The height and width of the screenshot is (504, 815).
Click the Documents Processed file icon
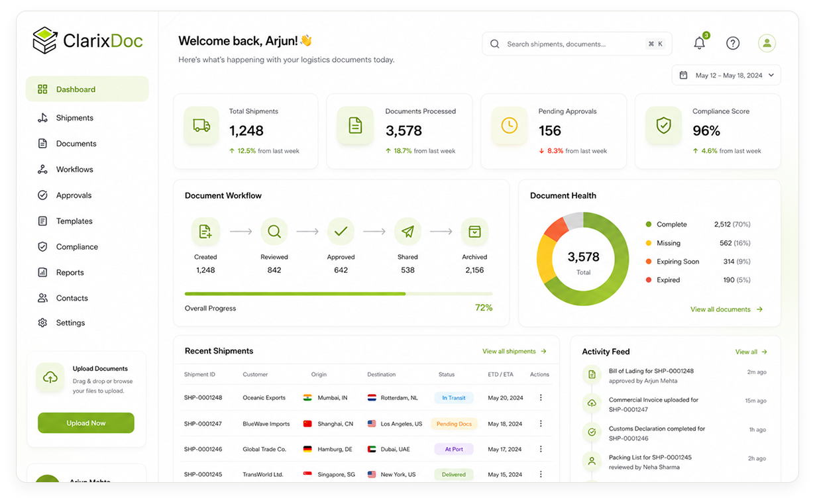(x=355, y=125)
